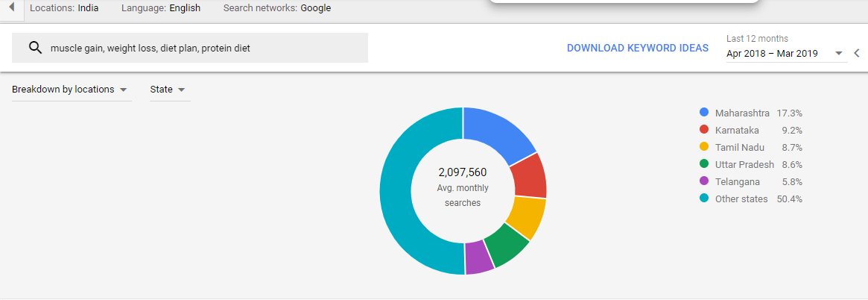Edit Locations: India setting
868x300 pixels.
(x=64, y=8)
